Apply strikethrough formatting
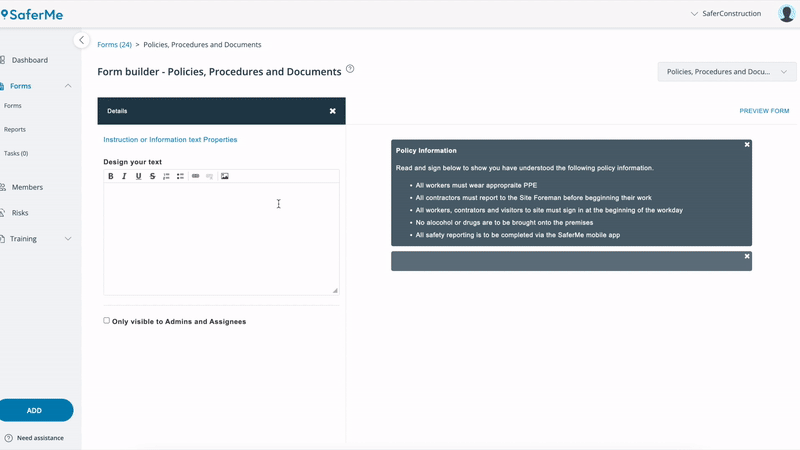800x450 pixels. 152,176
